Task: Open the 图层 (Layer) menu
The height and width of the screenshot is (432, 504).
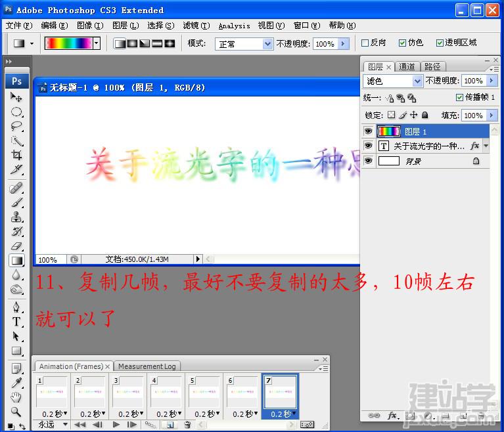Action: click(x=126, y=26)
